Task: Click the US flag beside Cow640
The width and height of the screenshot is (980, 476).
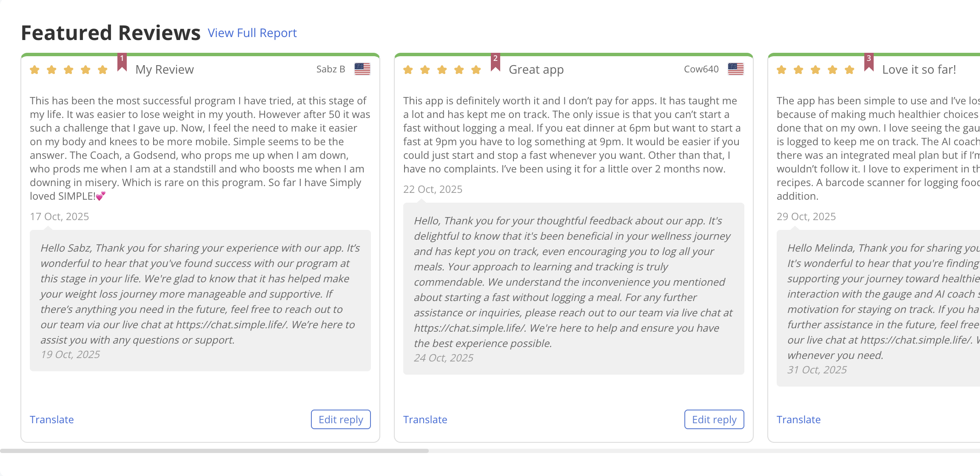Action: (736, 69)
